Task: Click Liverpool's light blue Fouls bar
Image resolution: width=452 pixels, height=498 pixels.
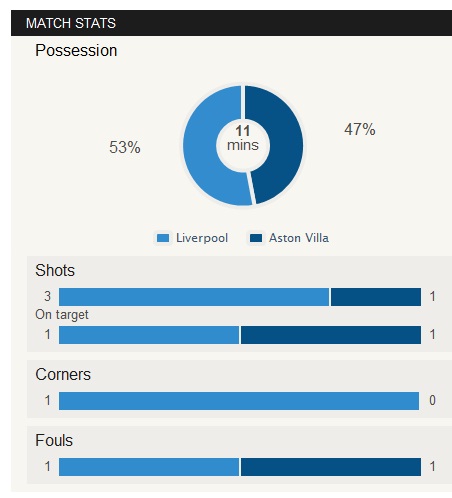Action: tap(149, 467)
